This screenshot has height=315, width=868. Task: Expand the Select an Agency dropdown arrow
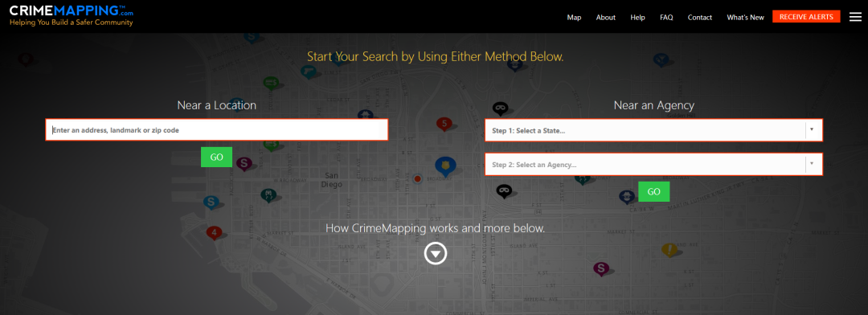click(812, 164)
